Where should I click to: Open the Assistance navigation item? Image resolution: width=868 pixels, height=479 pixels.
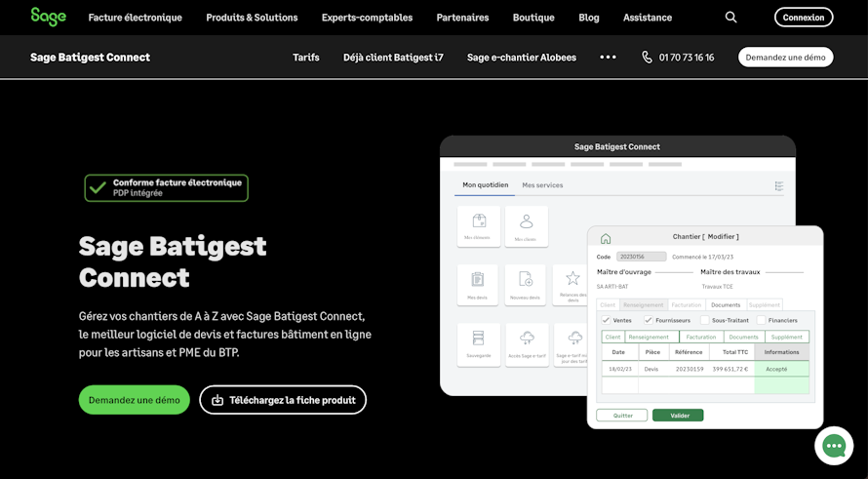[x=648, y=18]
